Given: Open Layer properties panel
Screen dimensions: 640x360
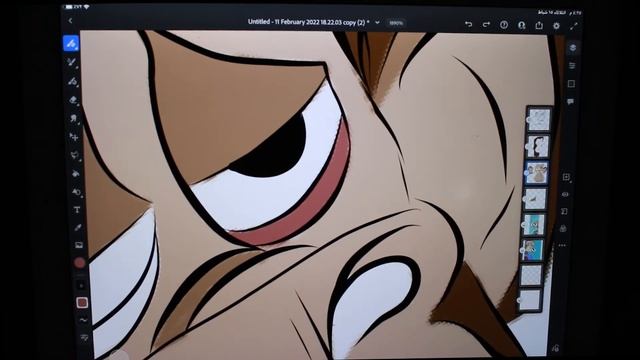Looking at the screenshot, I should [572, 66].
